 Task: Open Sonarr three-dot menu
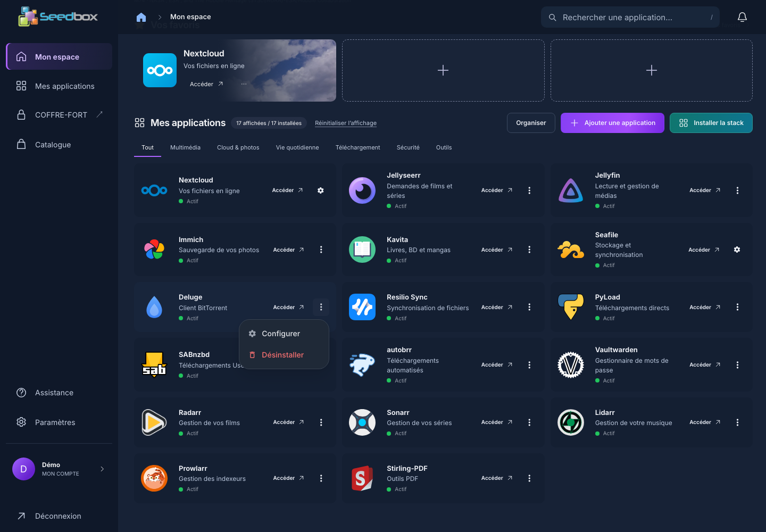529,422
